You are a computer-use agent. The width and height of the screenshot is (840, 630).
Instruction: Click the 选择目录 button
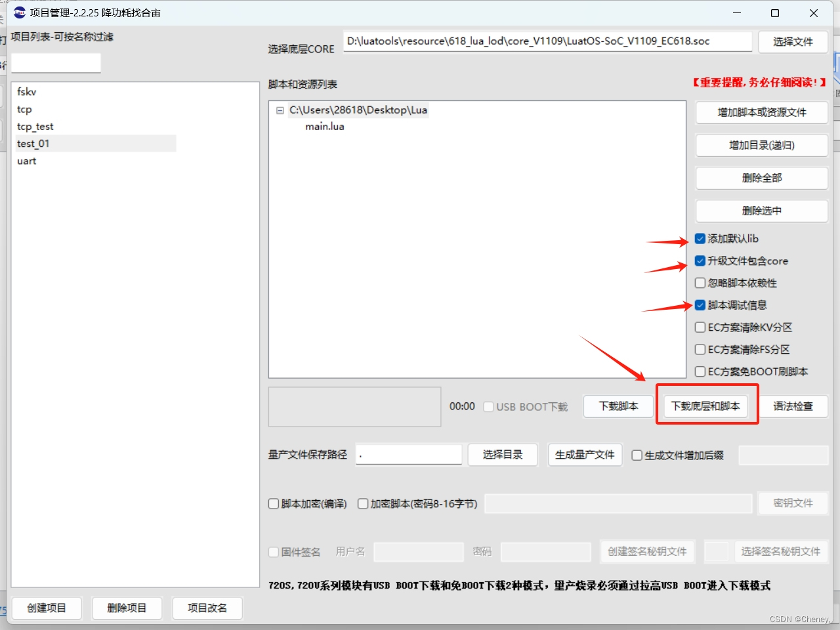tap(503, 455)
